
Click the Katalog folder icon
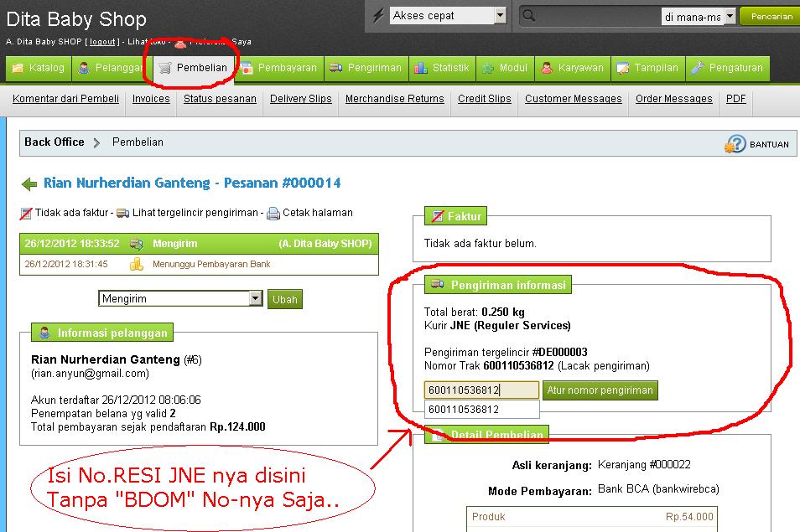(18, 68)
